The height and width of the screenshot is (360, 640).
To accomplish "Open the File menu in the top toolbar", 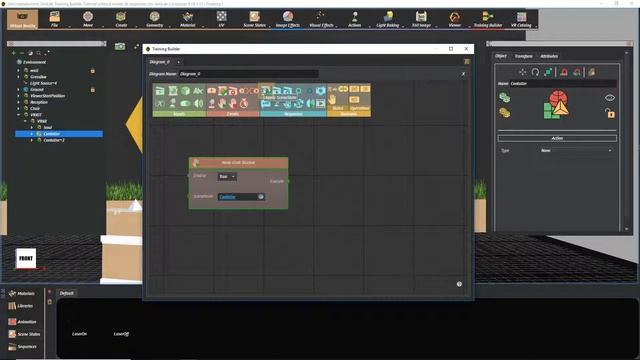I will click(54, 19).
